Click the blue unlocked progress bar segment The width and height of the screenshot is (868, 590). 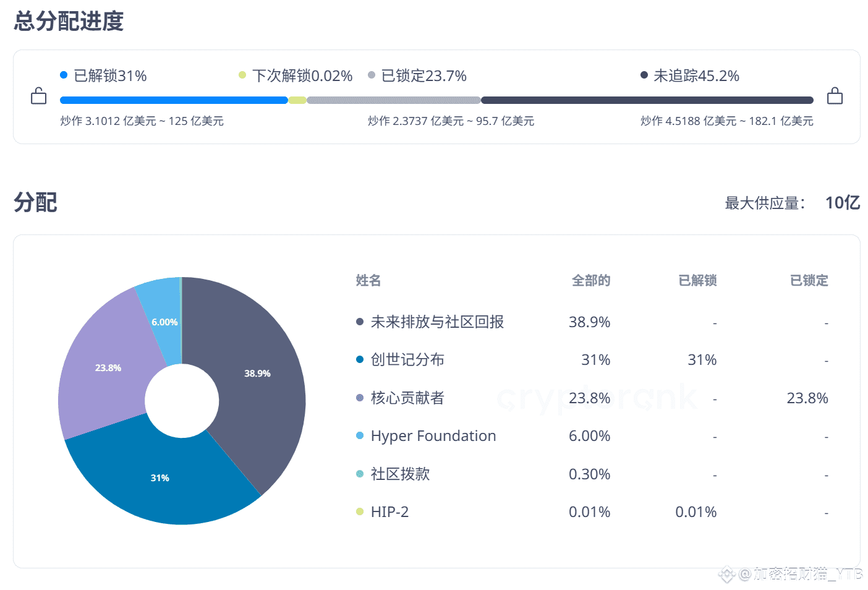coord(173,100)
